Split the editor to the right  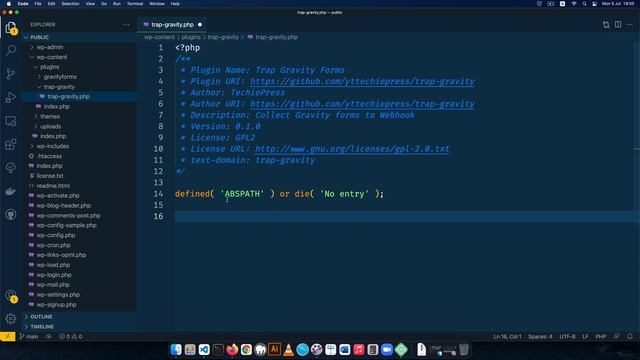click(618, 25)
